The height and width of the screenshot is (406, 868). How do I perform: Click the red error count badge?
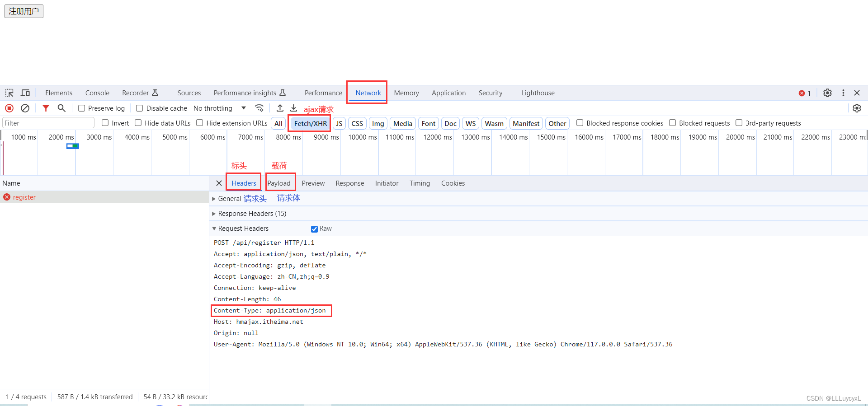(x=805, y=93)
